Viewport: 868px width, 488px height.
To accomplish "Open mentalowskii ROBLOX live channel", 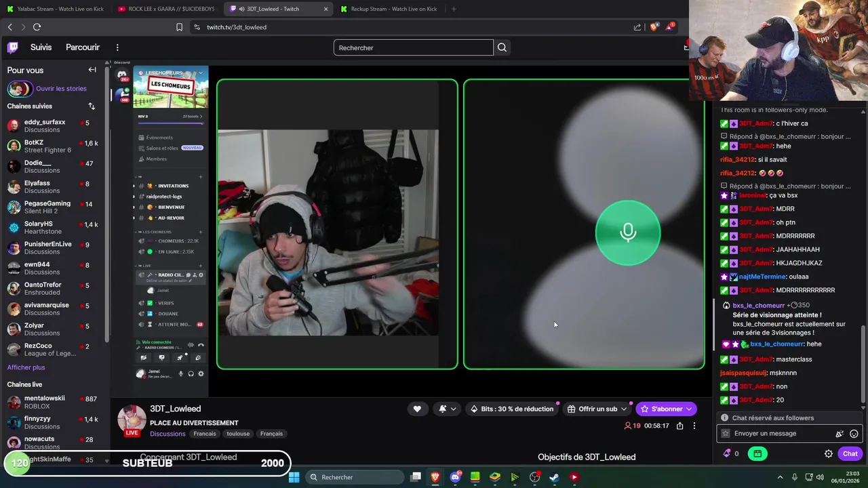I will [x=54, y=402].
